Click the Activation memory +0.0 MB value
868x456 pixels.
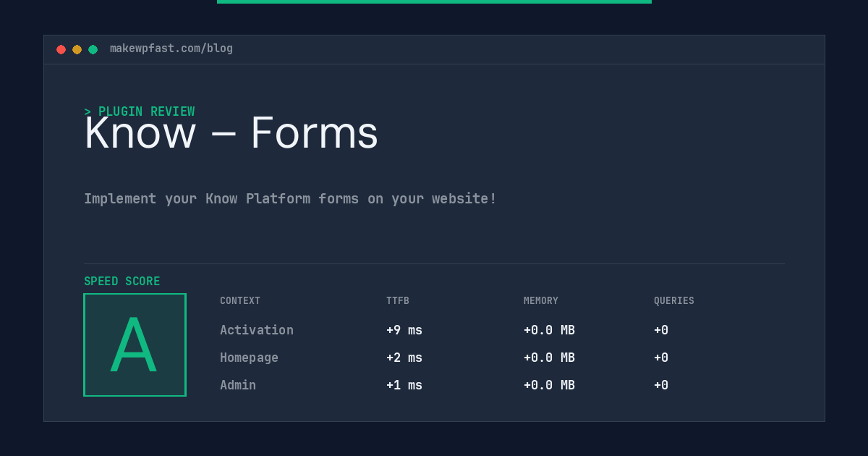coord(549,330)
